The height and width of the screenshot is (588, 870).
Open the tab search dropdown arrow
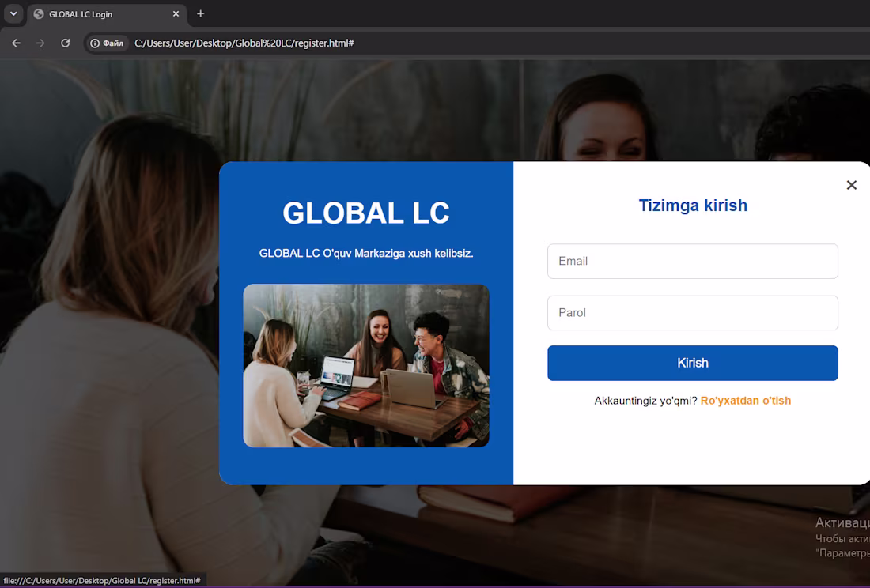coord(13,14)
